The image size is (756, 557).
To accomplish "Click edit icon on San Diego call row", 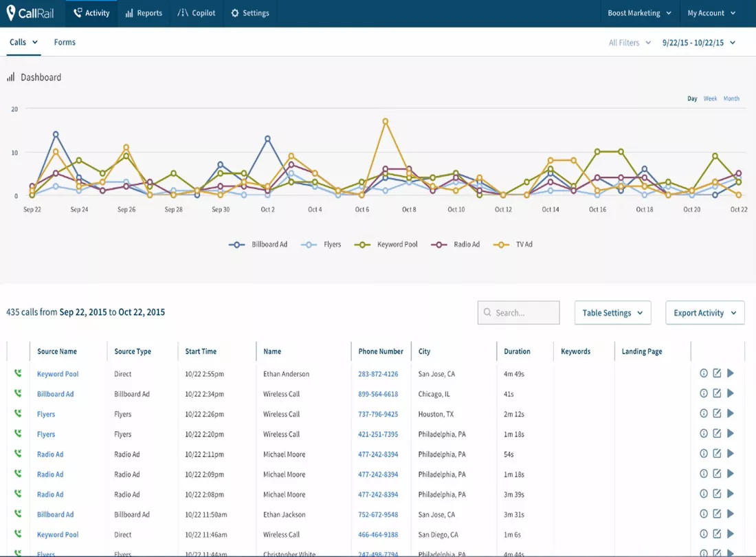I will point(717,534).
